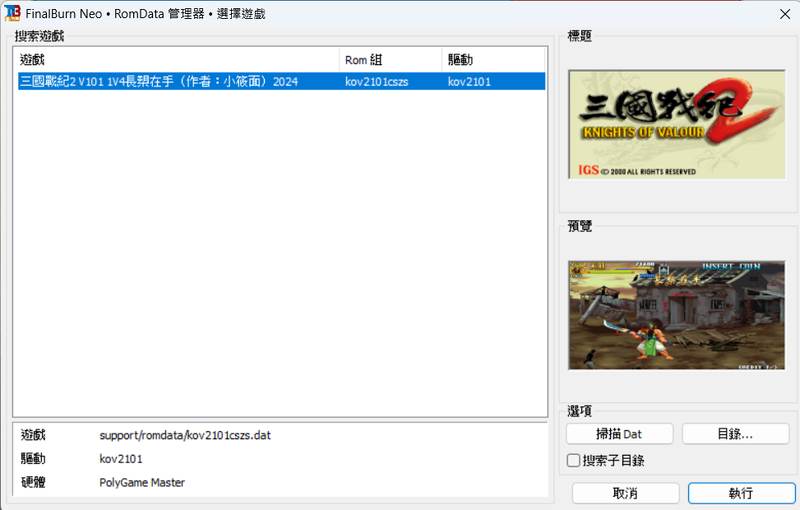Open the 目錄... directory button
Viewport: 800px width, 510px height.
tap(735, 434)
